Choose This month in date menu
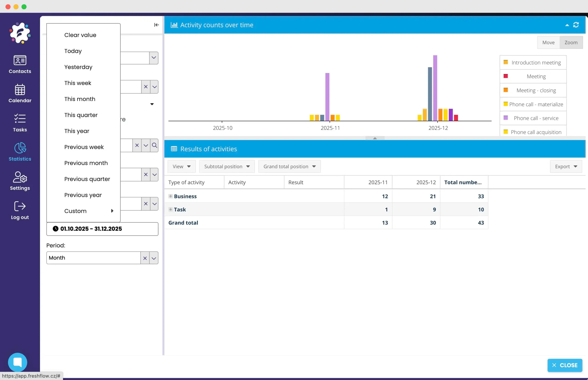The width and height of the screenshot is (588, 380). pyautogui.click(x=80, y=99)
